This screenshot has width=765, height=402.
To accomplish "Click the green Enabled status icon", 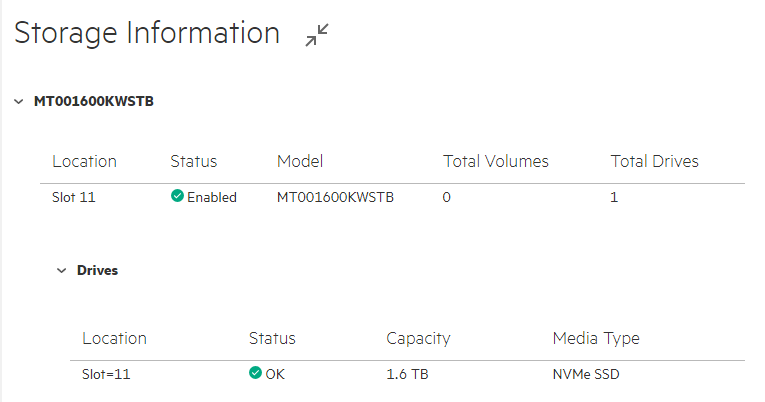I will point(177,197).
